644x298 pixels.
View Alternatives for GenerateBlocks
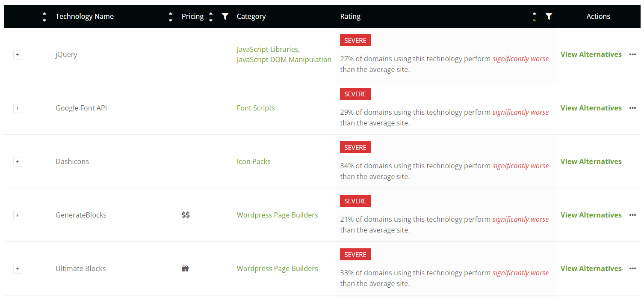[x=591, y=215]
